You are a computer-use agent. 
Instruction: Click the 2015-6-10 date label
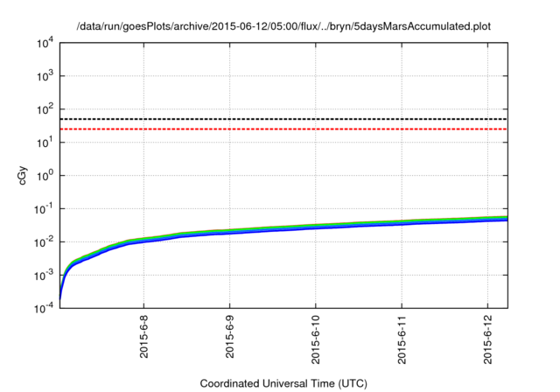click(316, 339)
